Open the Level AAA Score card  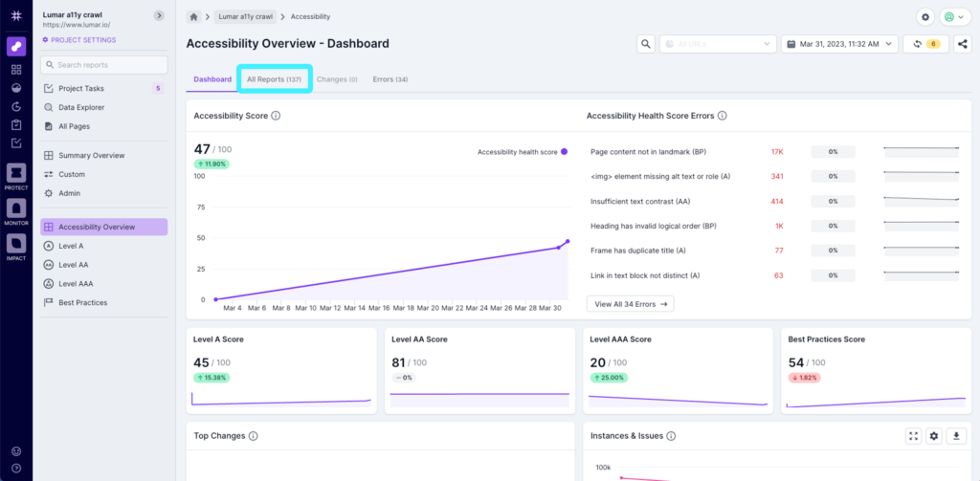[678, 370]
